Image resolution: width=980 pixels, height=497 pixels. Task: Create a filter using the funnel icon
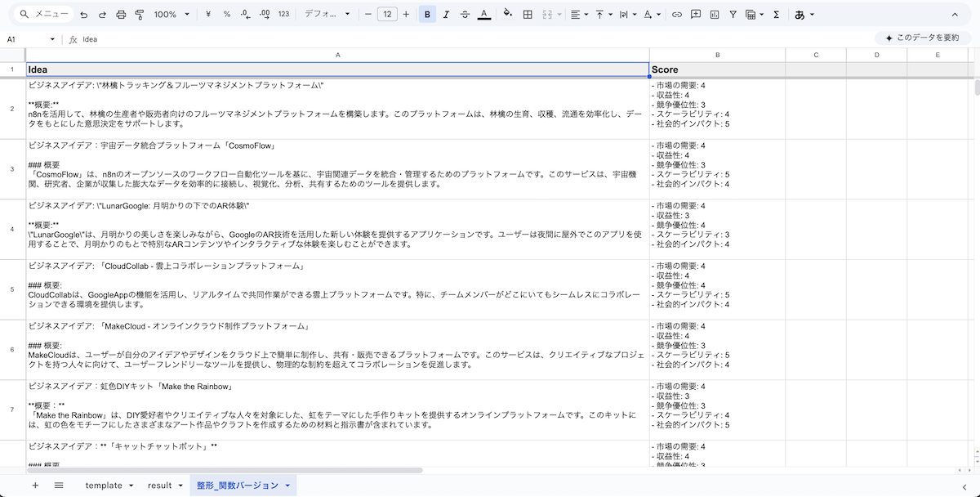733,14
